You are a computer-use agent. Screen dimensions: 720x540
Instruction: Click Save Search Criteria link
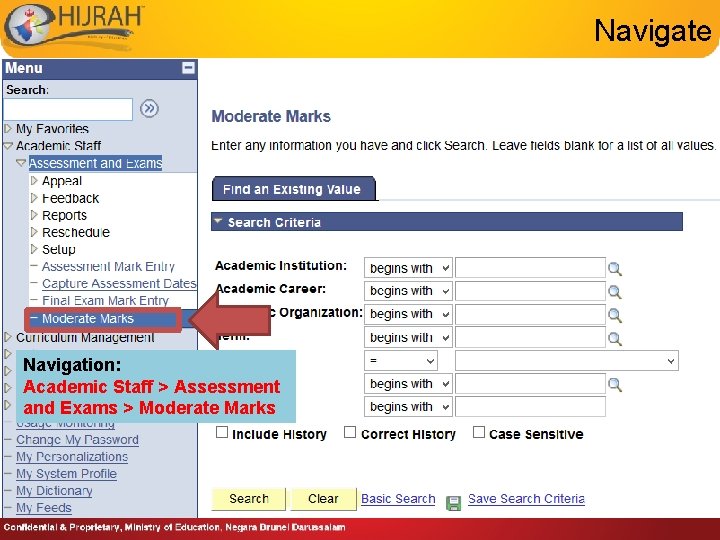[526, 499]
